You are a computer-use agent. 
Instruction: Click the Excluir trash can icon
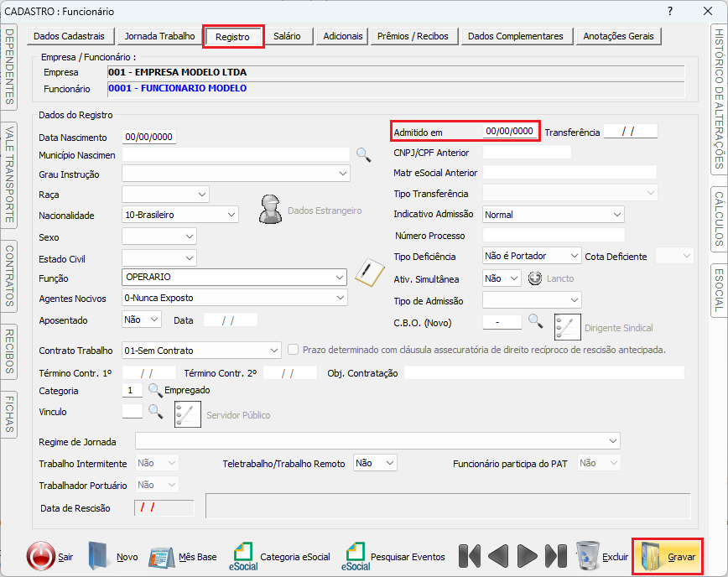point(588,556)
